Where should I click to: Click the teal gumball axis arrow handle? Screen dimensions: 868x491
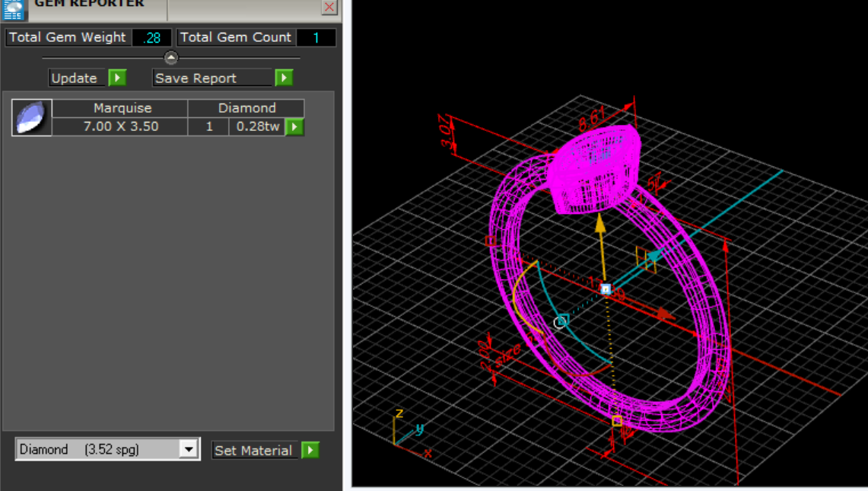654,256
